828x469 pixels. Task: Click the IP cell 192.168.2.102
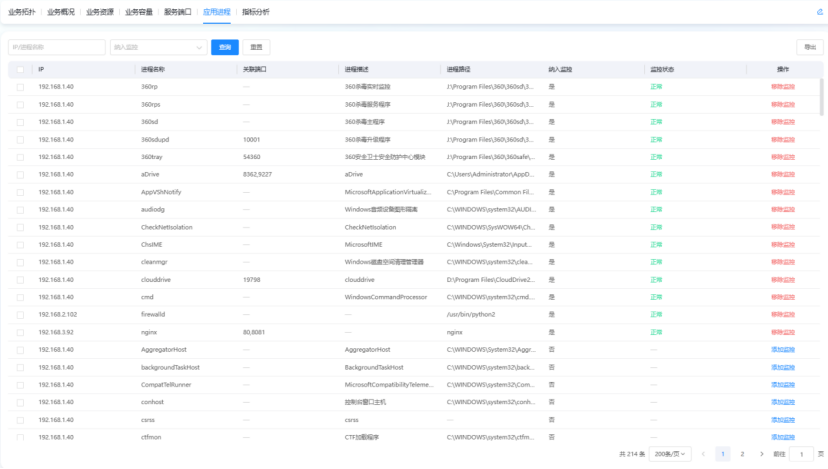[x=58, y=314]
